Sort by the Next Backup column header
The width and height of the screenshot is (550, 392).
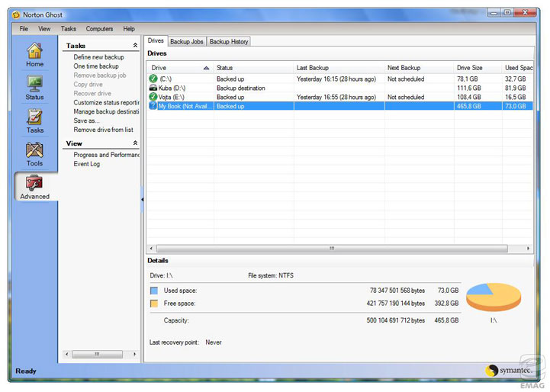419,68
